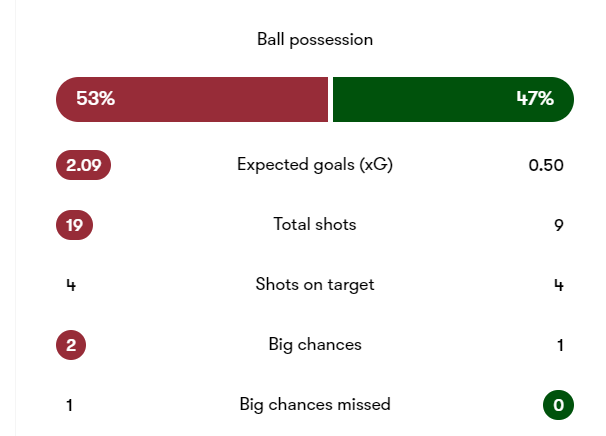Click the left Big chances missed value
This screenshot has height=436, width=606.
pyautogui.click(x=70, y=405)
